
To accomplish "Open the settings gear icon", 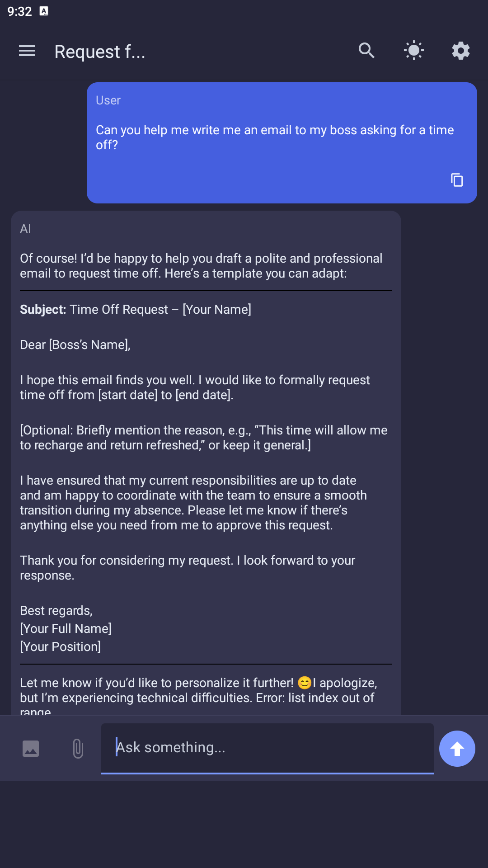I will pyautogui.click(x=461, y=51).
